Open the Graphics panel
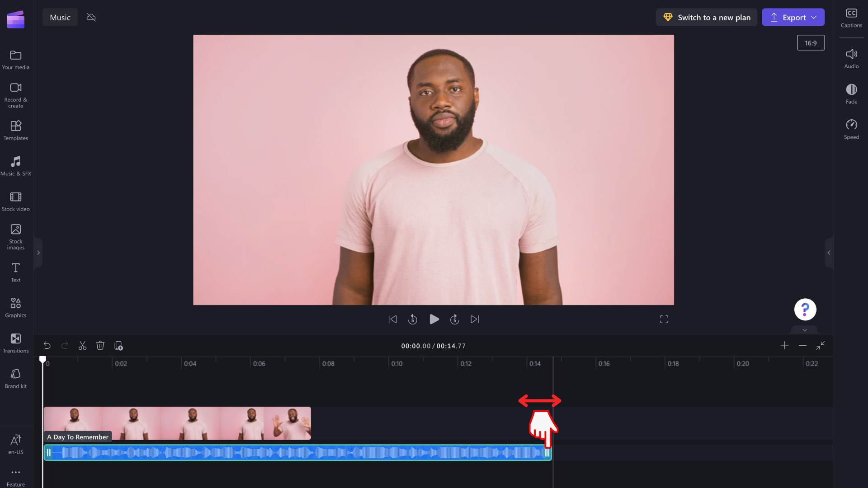The height and width of the screenshot is (488, 868). pyautogui.click(x=15, y=307)
